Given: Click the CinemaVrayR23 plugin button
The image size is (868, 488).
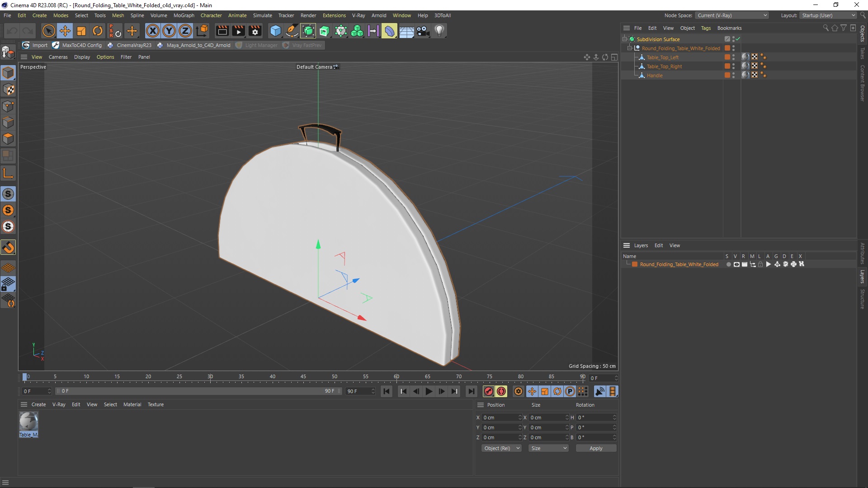Looking at the screenshot, I should pos(130,45).
